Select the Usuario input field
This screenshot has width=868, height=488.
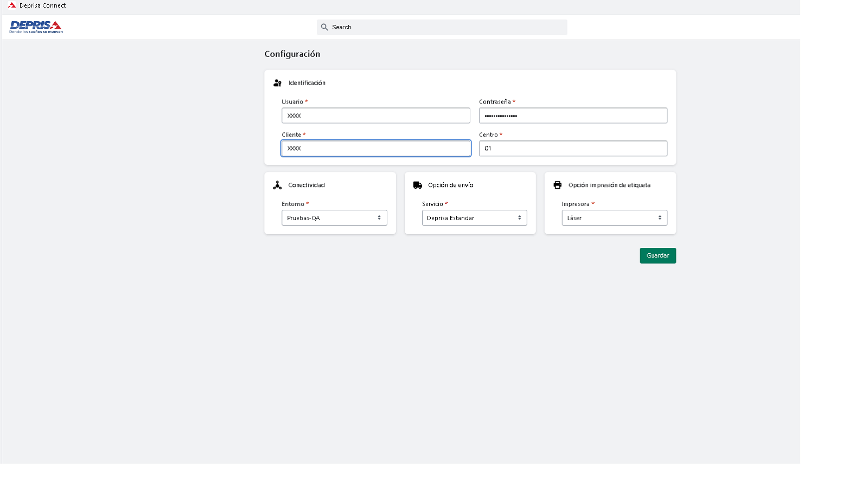click(375, 115)
